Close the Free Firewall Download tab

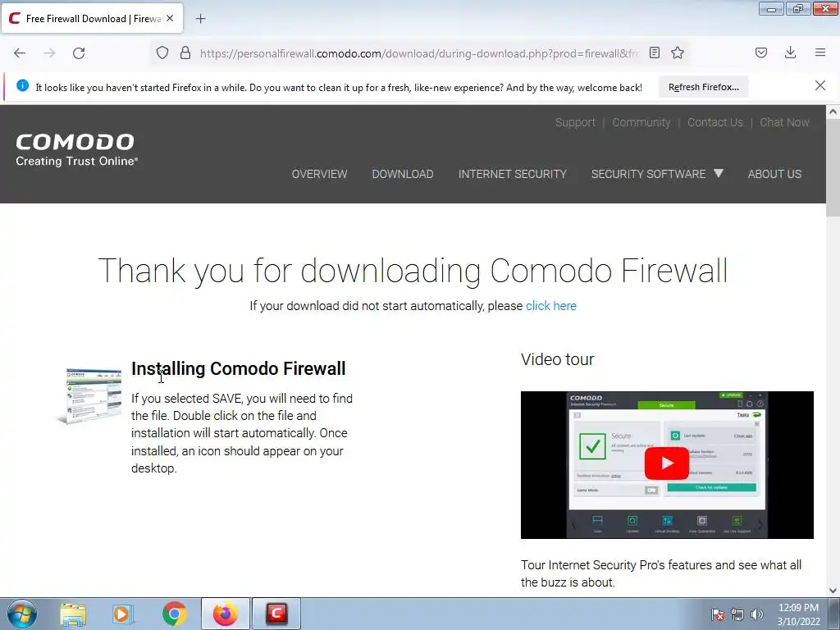click(170, 18)
